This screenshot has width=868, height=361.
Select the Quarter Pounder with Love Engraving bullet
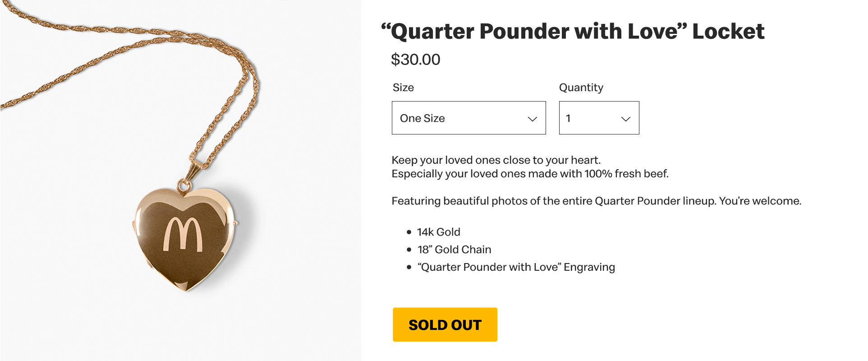click(516, 267)
